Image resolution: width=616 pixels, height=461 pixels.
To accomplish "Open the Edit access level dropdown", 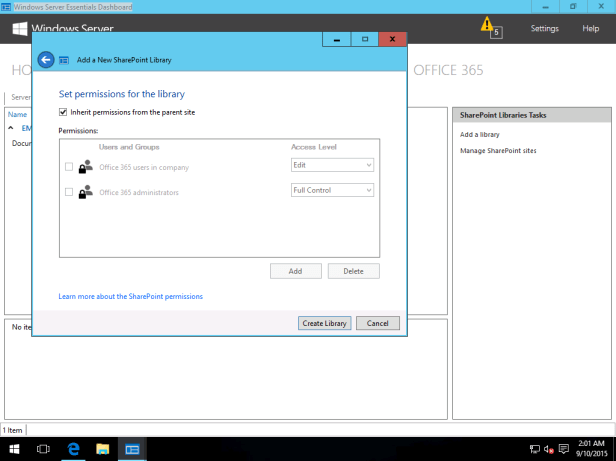I will (332, 165).
